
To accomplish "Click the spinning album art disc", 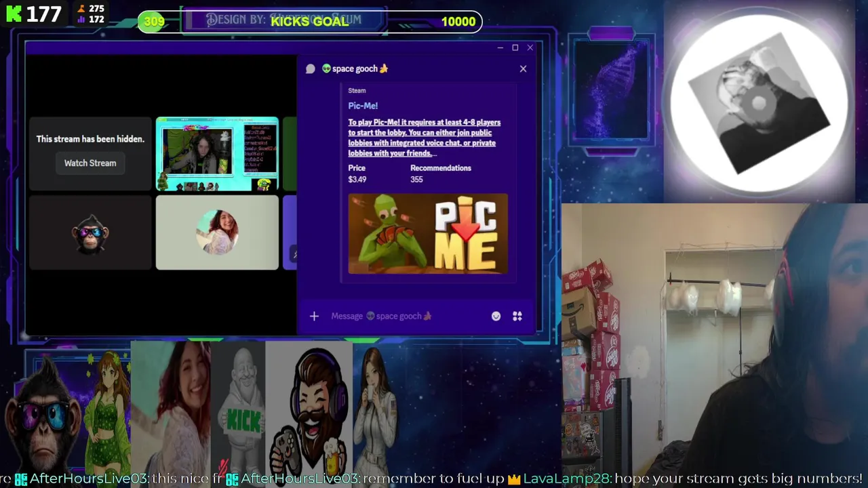I will (759, 103).
